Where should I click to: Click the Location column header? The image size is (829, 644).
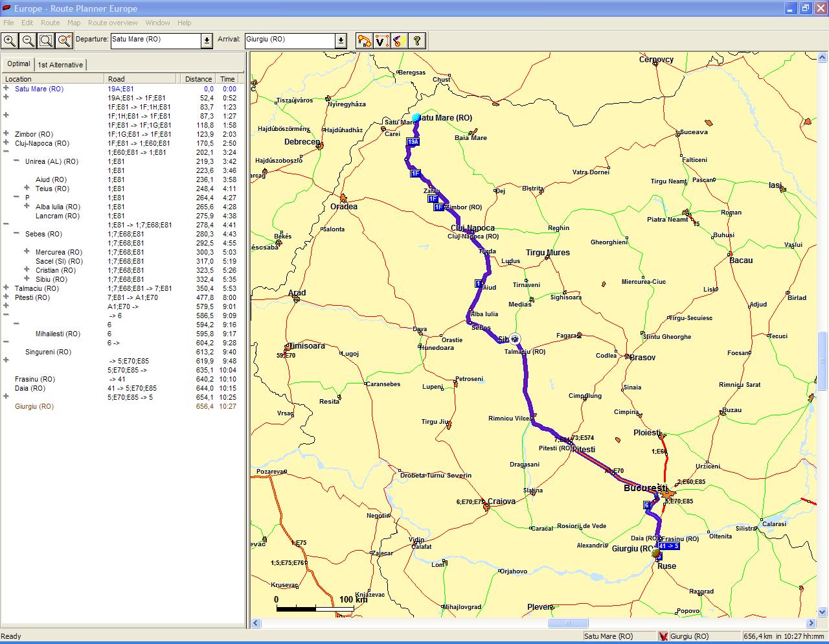click(x=52, y=79)
